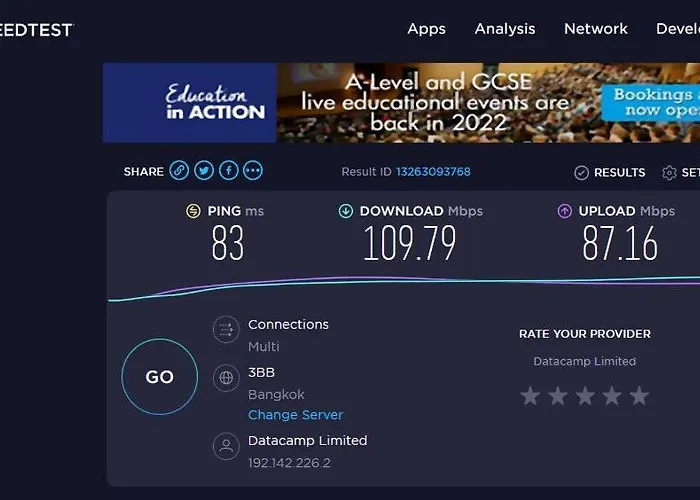Click the ping icon beside PING ms
Viewport: 700px width, 500px height.
pos(193,211)
